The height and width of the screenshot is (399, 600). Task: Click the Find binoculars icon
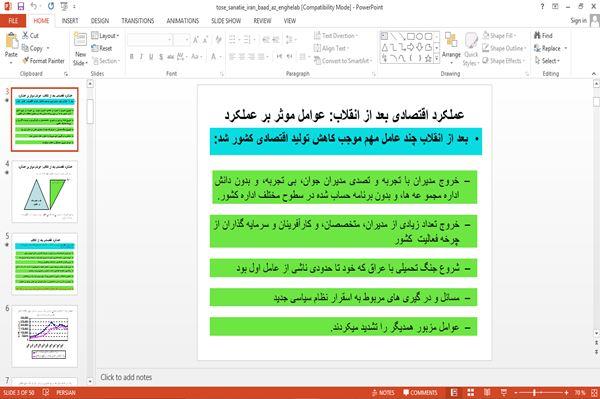pos(537,36)
